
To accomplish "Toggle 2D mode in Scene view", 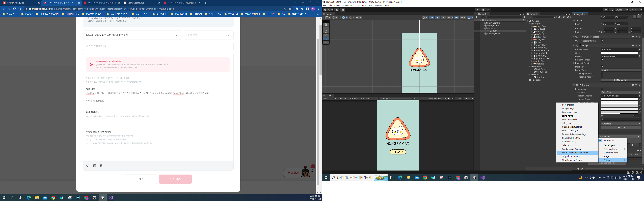I will click(x=432, y=17).
